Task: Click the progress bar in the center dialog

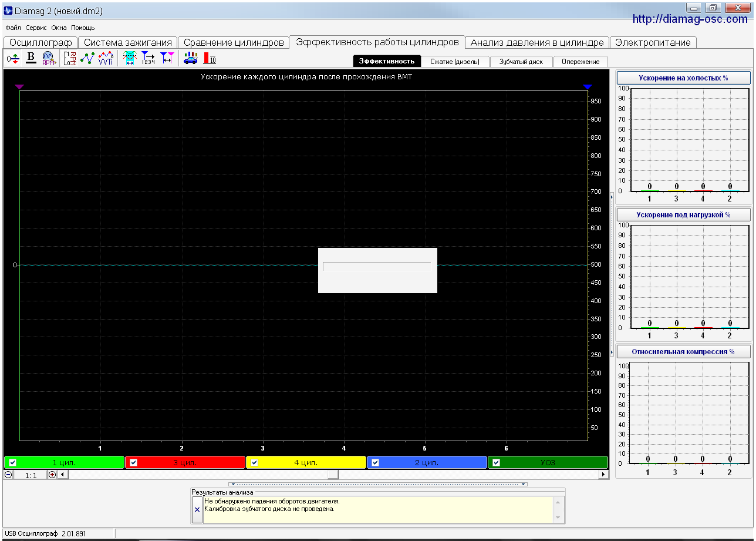Action: (377, 267)
